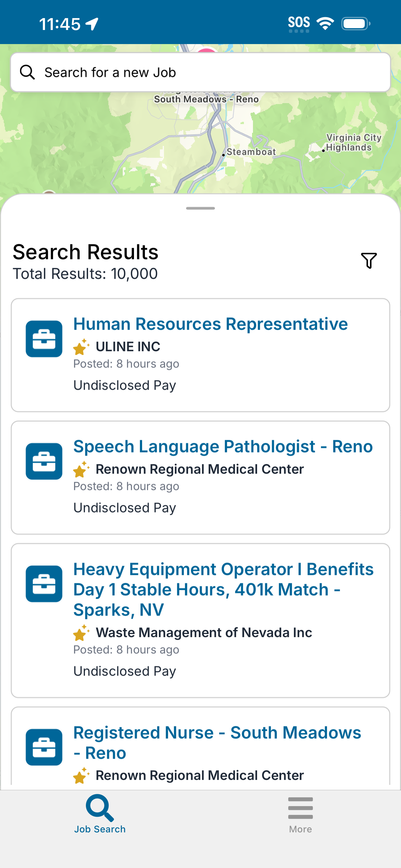Tap the magnifier icon in search bar
This screenshot has width=401, height=868.
[x=27, y=72]
